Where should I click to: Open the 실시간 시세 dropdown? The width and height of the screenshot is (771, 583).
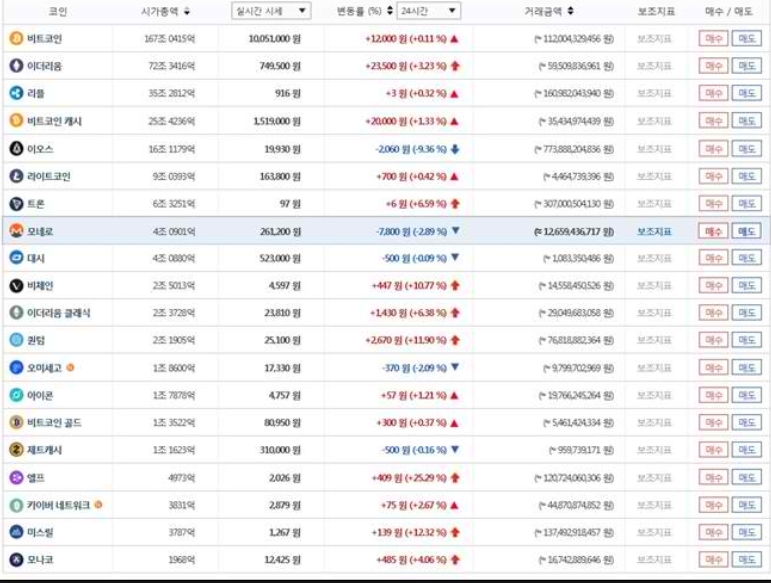pos(271,11)
